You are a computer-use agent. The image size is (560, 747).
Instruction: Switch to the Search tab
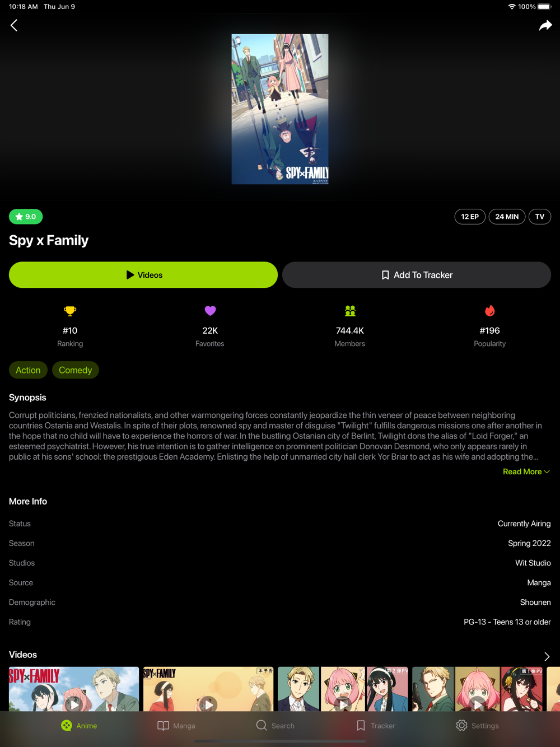[x=275, y=726]
